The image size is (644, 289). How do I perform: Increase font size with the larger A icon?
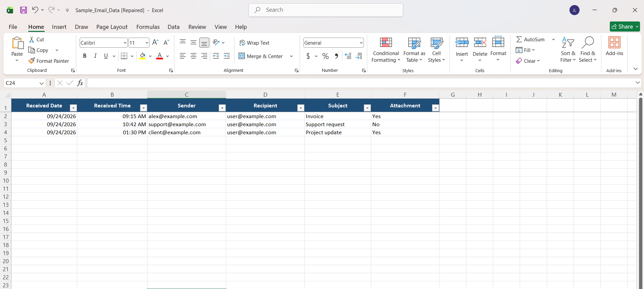[155, 43]
